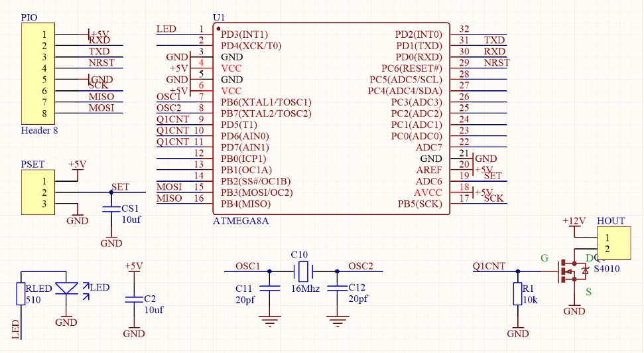Select the PC6(RESET#) pin name

[x=412, y=68]
